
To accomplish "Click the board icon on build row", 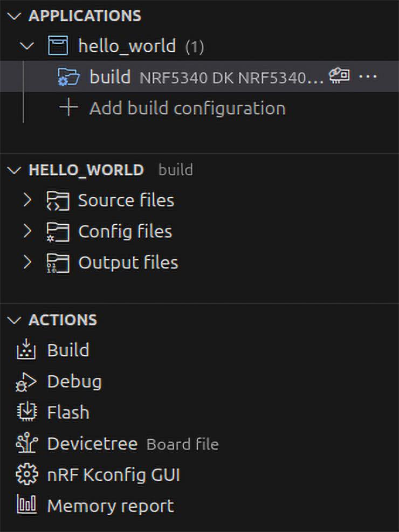I will [339, 77].
